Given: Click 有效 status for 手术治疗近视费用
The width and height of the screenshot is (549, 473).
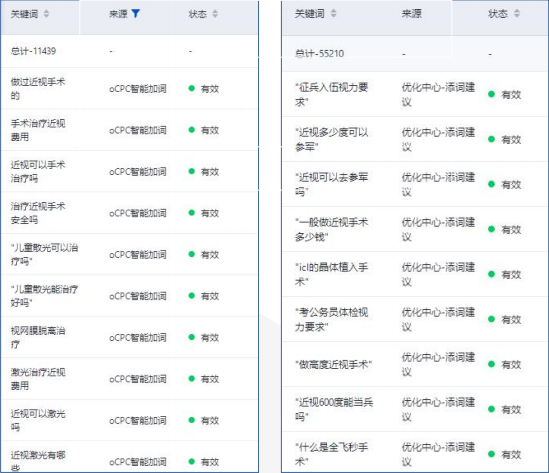Looking at the screenshot, I should pyautogui.click(x=210, y=130).
